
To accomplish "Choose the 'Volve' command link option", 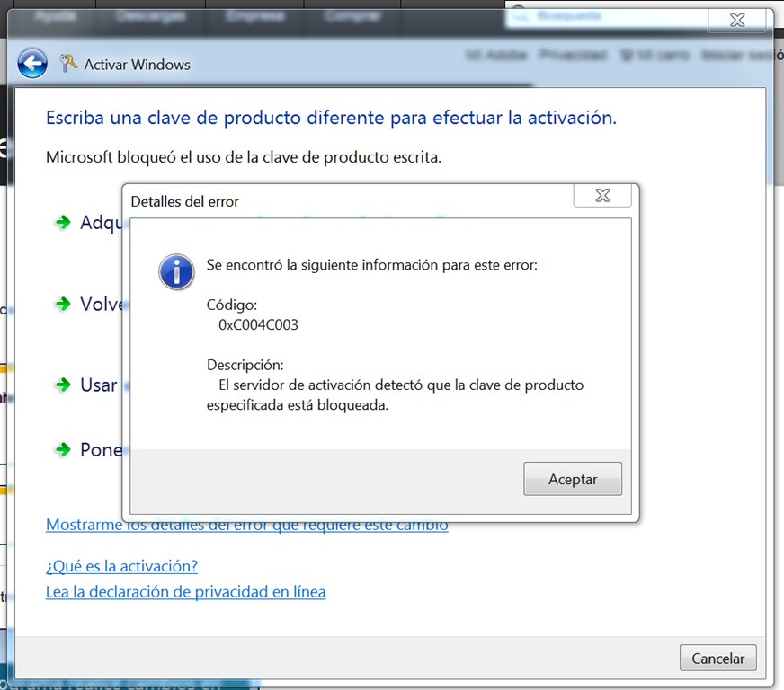I will 101,304.
